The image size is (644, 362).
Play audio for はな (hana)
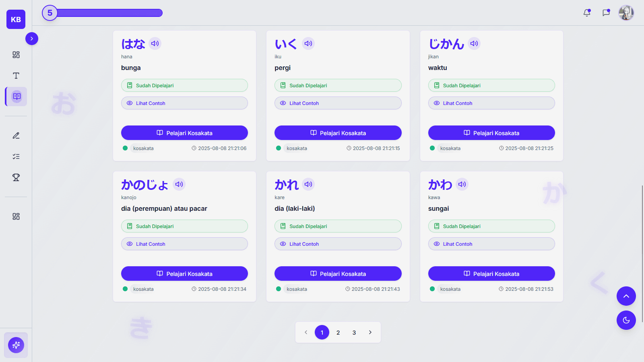155,43
